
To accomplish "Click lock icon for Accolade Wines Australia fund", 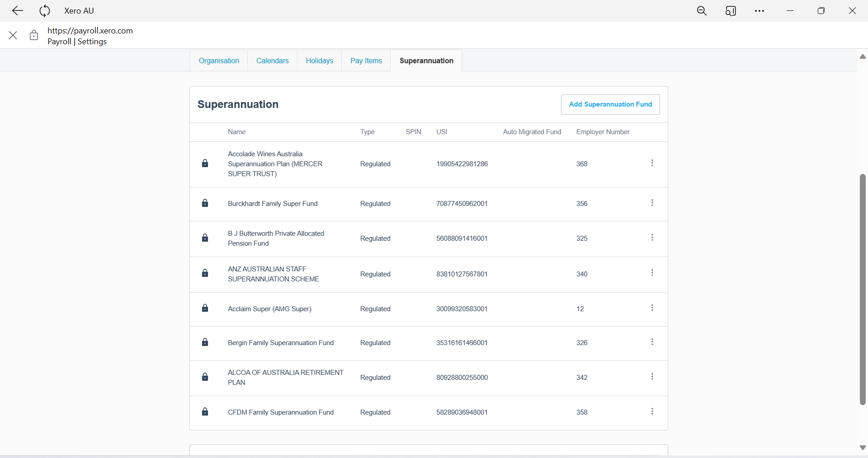I will 205,163.
